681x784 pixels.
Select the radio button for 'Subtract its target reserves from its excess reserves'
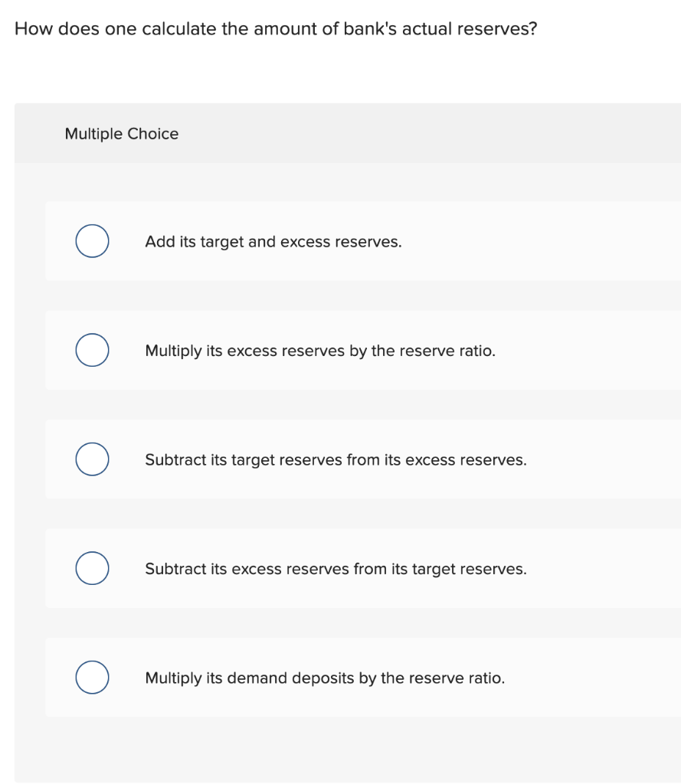coord(92,459)
